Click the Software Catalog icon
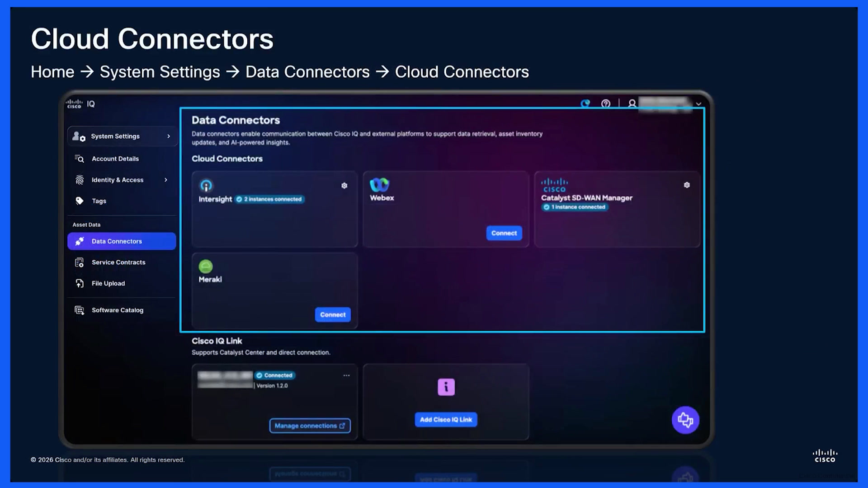Screen dimensions: 868x488 pos(80,310)
